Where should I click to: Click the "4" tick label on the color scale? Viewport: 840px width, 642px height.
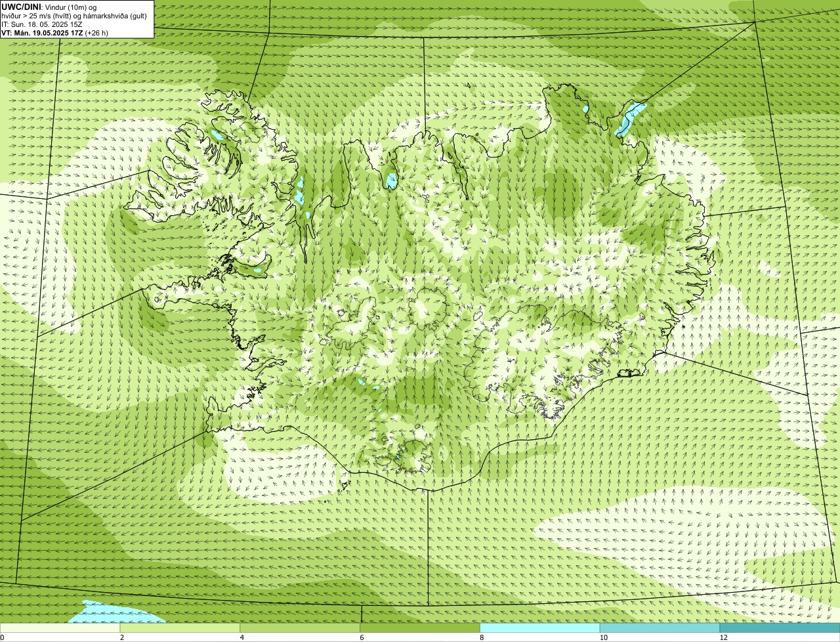(x=242, y=637)
